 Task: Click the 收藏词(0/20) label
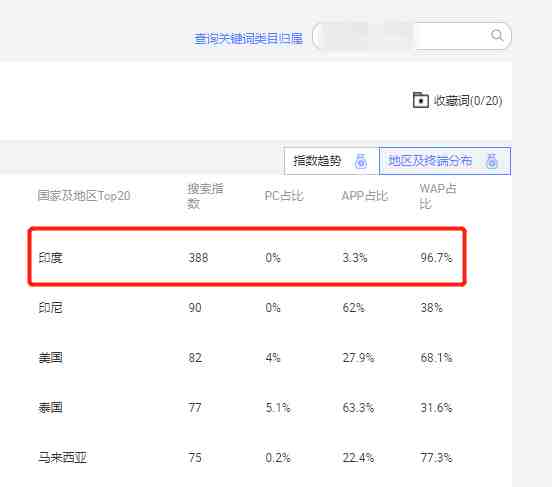click(x=468, y=101)
